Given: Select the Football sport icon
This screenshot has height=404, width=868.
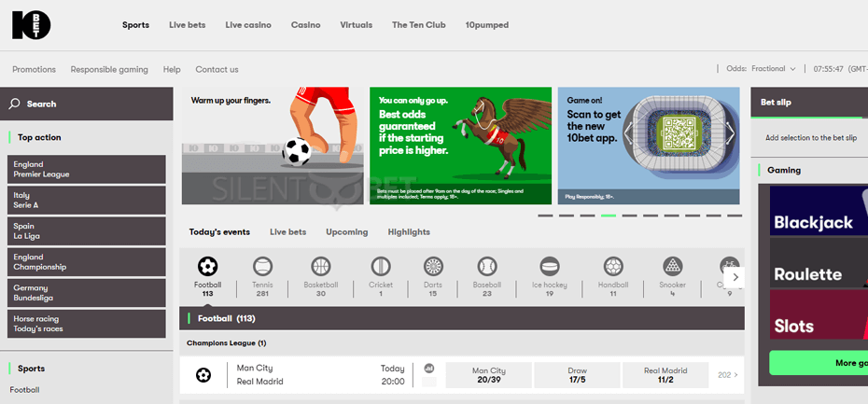Looking at the screenshot, I should click(207, 267).
